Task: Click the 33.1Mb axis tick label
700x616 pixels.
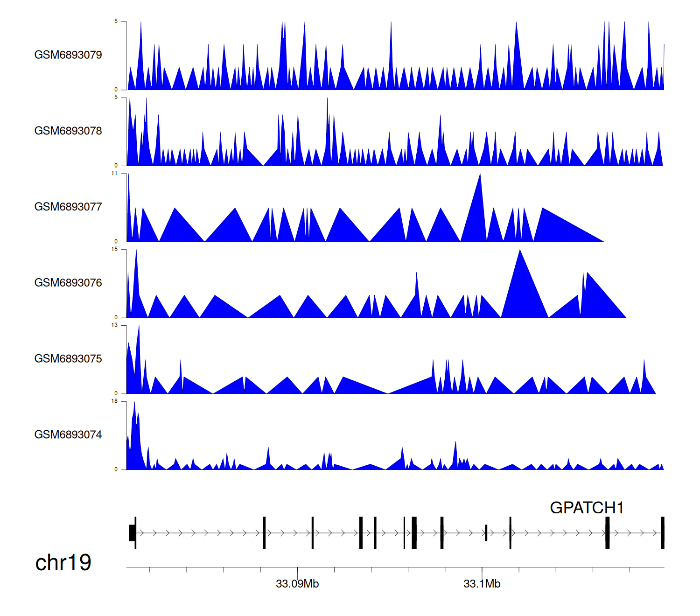Action: pos(482,584)
